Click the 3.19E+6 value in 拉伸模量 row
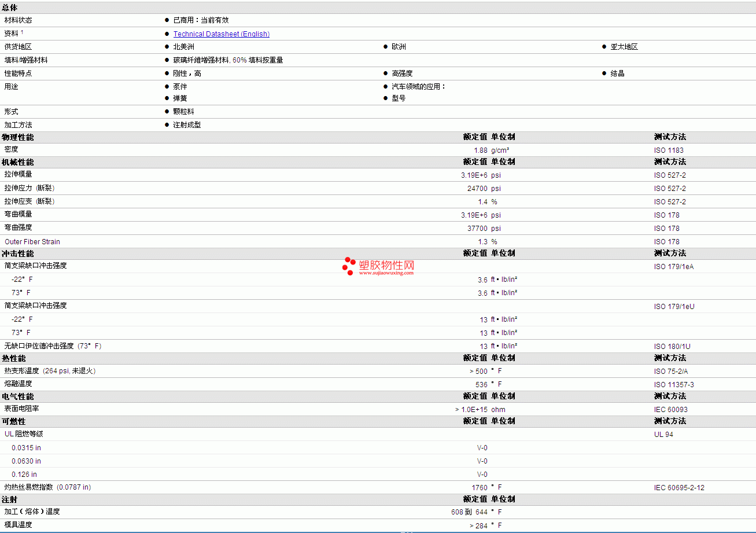The image size is (756, 533). pos(474,175)
